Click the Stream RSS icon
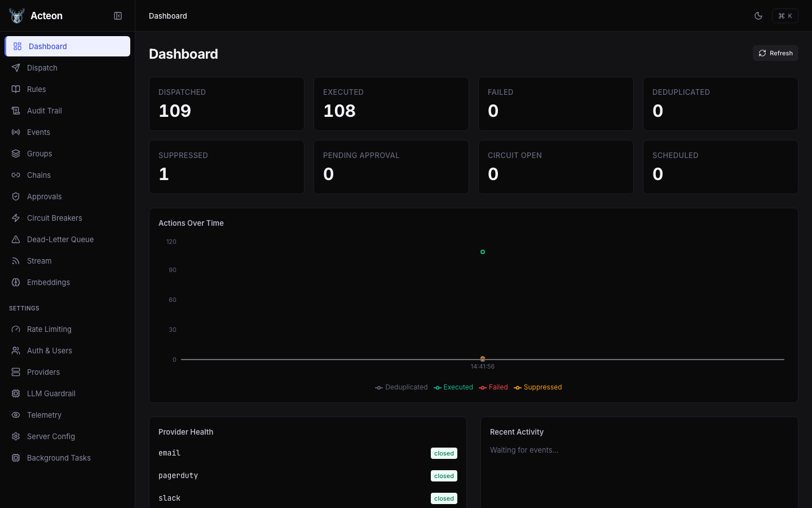The height and width of the screenshot is (508, 812). (16, 261)
